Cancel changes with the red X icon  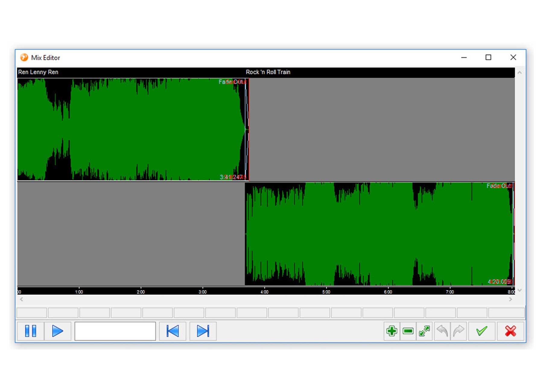tap(510, 331)
